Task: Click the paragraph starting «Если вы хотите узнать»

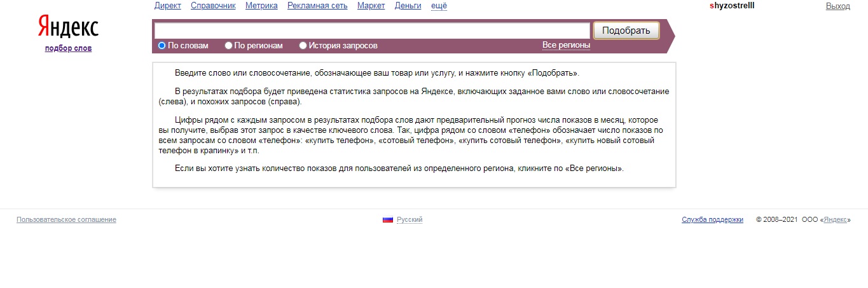Action: 399,168
